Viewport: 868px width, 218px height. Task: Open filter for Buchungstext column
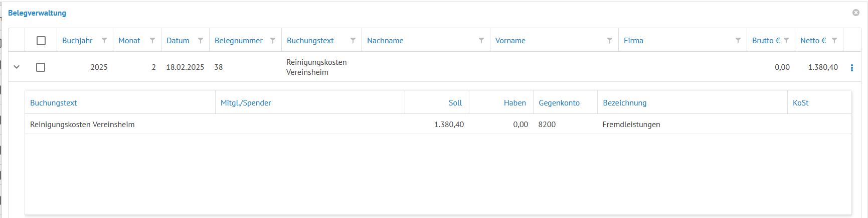[353, 41]
